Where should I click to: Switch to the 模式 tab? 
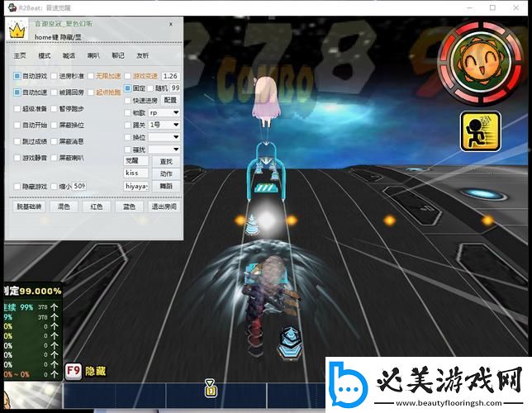point(45,55)
